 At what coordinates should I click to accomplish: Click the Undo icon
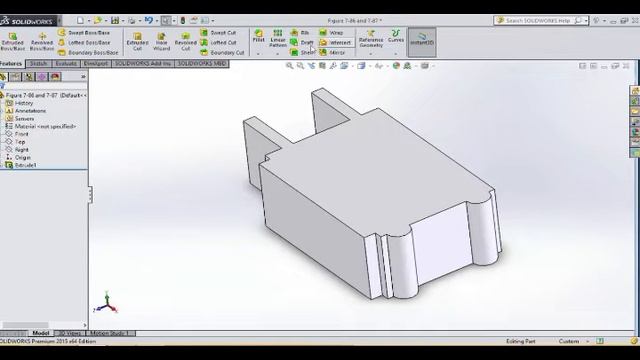pyautogui.click(x=149, y=20)
